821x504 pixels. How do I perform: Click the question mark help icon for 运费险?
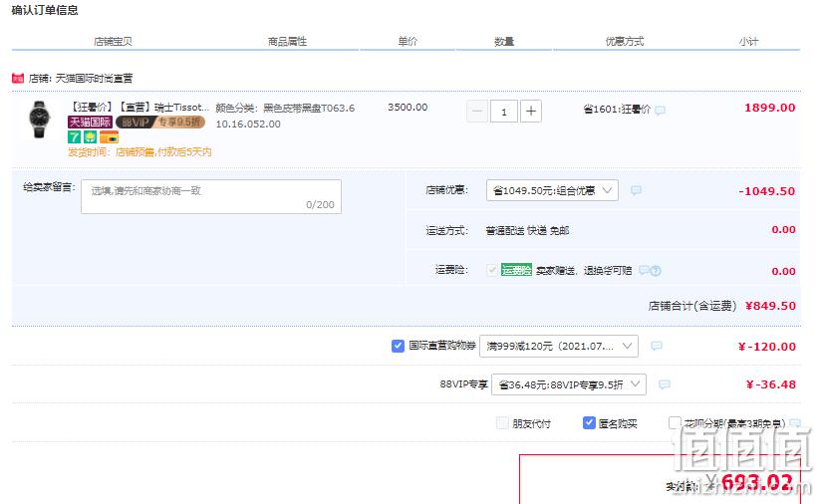(x=656, y=271)
